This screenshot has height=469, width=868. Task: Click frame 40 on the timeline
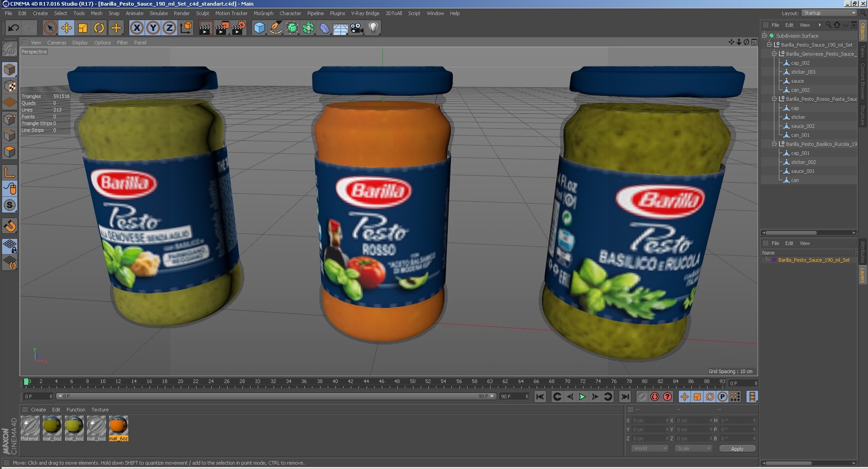coord(335,381)
